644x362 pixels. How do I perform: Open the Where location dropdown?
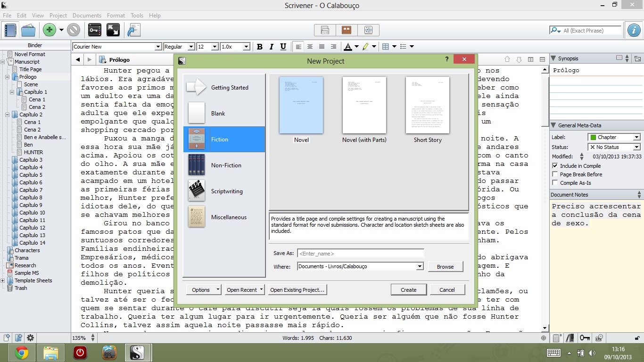pyautogui.click(x=420, y=266)
